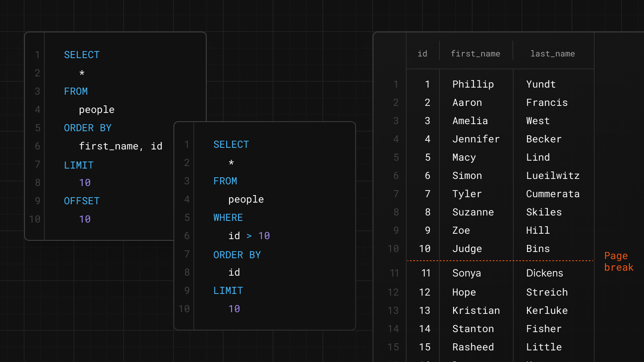Image resolution: width=644 pixels, height=362 pixels.
Task: Click first_name, id in the ORDER BY clause
Action: coord(120,146)
